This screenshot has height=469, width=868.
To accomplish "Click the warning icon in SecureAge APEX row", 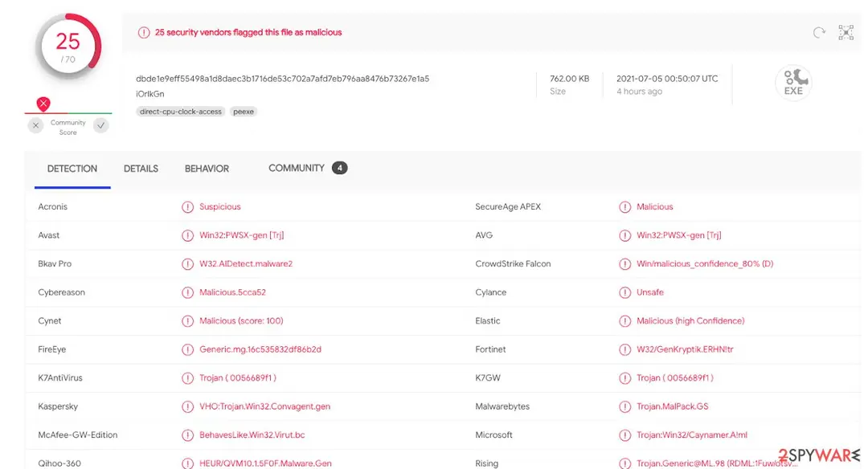I will (625, 207).
